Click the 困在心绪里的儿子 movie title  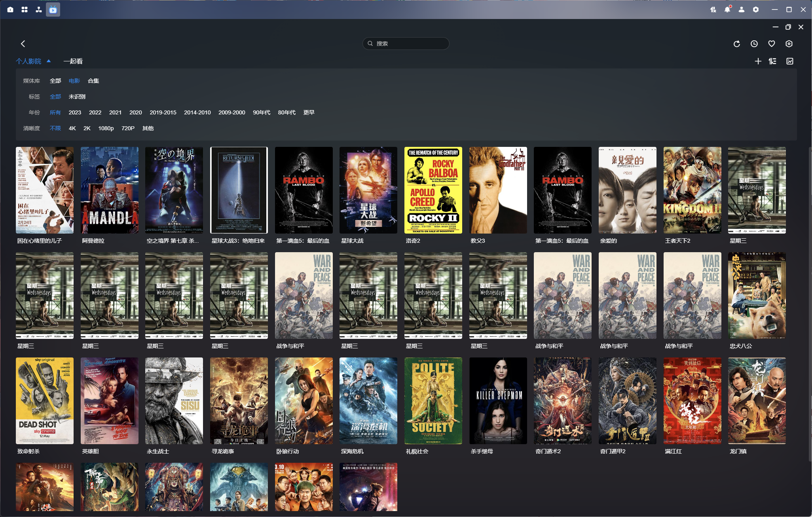pyautogui.click(x=40, y=241)
